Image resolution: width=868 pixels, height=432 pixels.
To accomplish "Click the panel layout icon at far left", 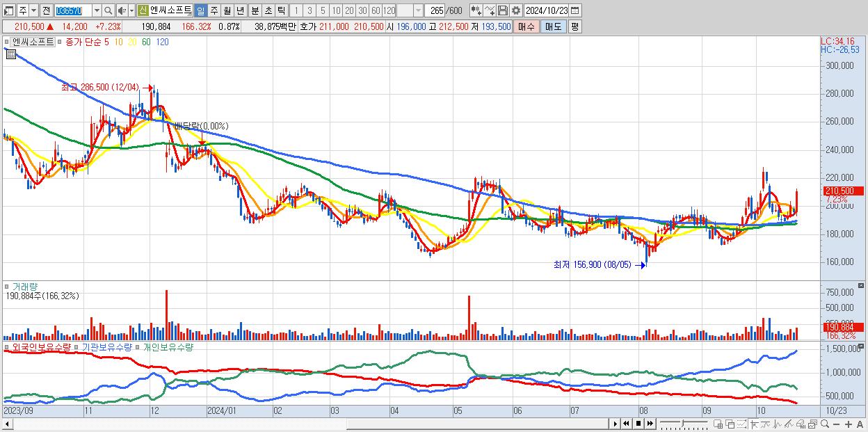I will pyautogui.click(x=8, y=10).
